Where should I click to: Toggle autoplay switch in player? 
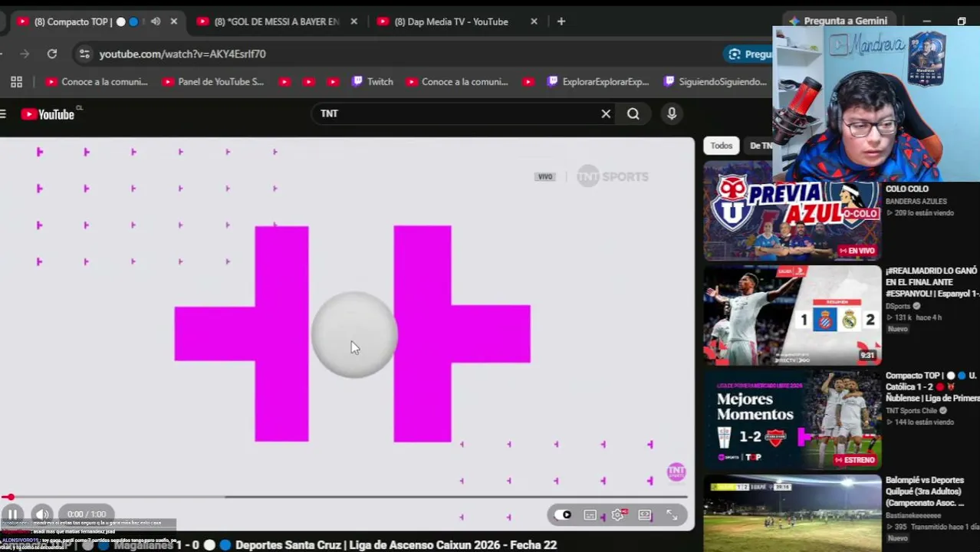(564, 515)
